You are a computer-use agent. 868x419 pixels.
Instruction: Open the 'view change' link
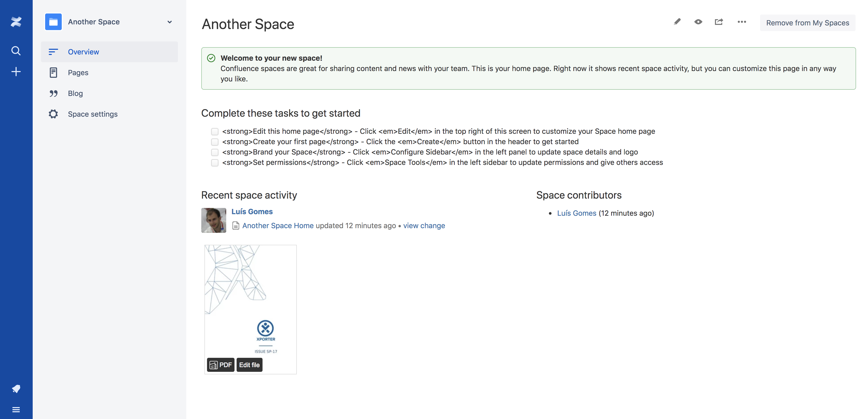(424, 226)
